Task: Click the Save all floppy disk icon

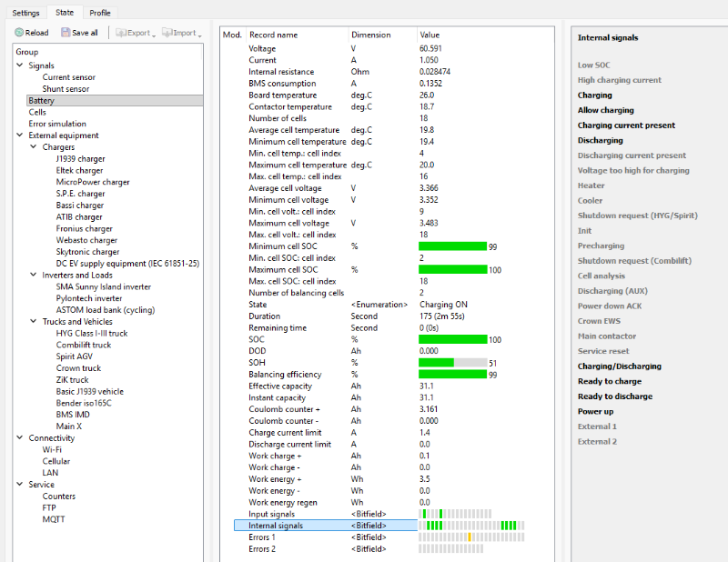Action: (66, 33)
